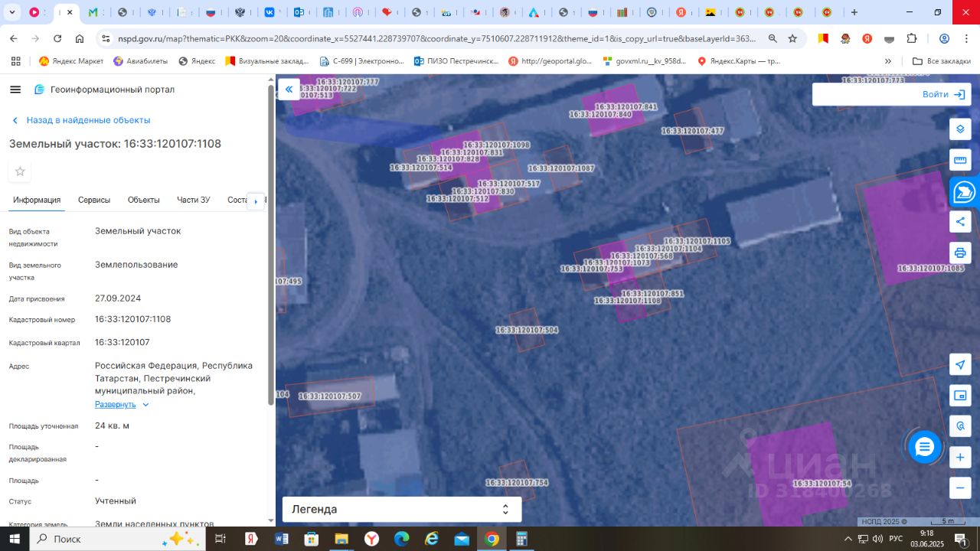Click the date value 27.09.2024

click(x=118, y=298)
